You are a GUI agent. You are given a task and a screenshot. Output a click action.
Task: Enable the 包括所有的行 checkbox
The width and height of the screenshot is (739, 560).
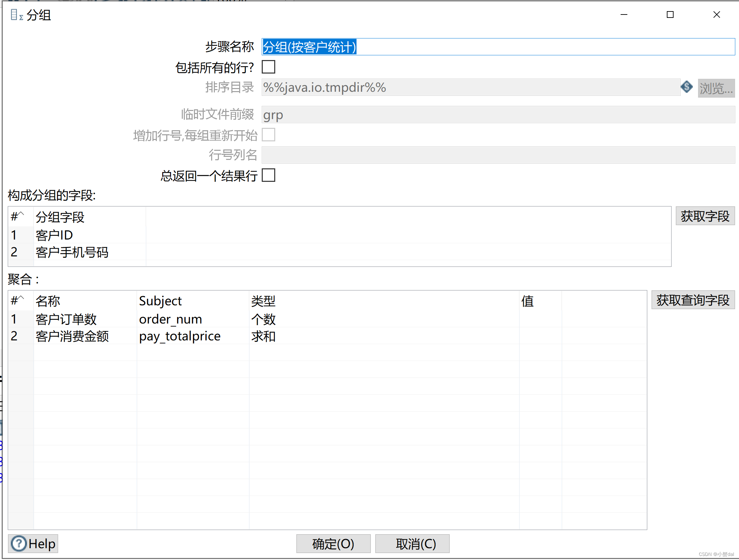click(x=268, y=67)
